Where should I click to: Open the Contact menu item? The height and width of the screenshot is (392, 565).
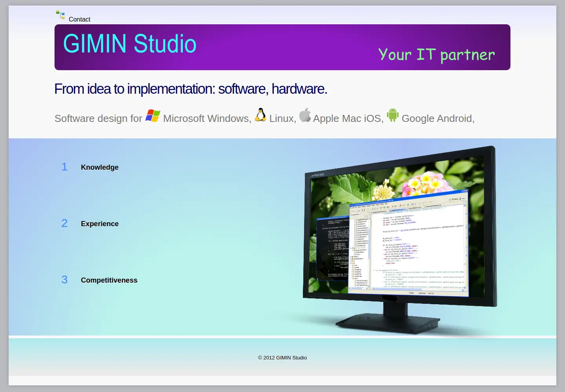[x=80, y=19]
